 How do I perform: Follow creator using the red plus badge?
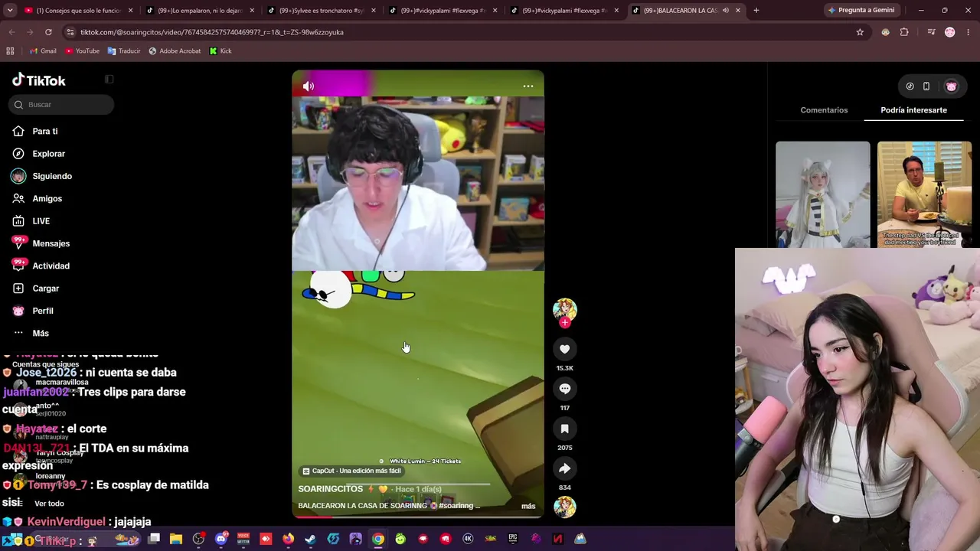point(565,323)
